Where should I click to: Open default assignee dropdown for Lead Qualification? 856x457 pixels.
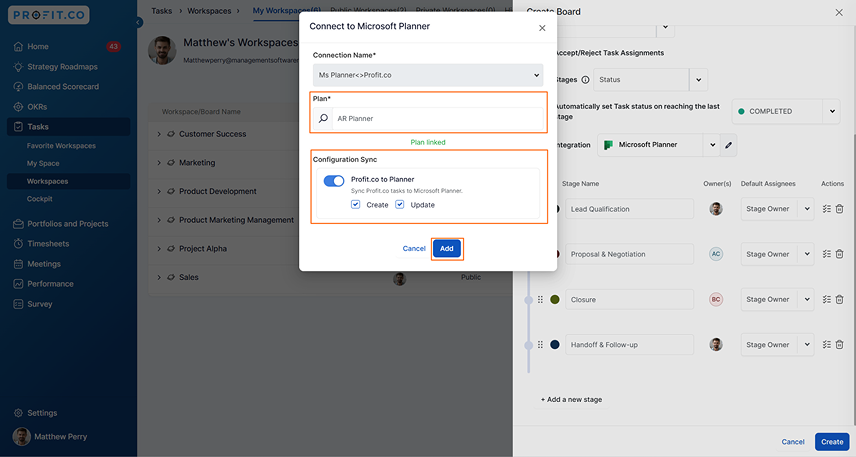(x=807, y=209)
